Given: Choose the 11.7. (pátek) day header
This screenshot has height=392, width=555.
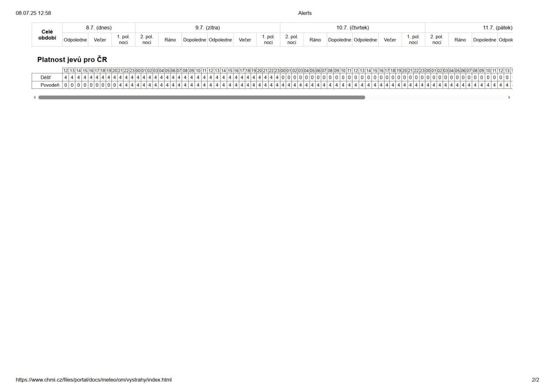Looking at the screenshot, I should point(497,28).
